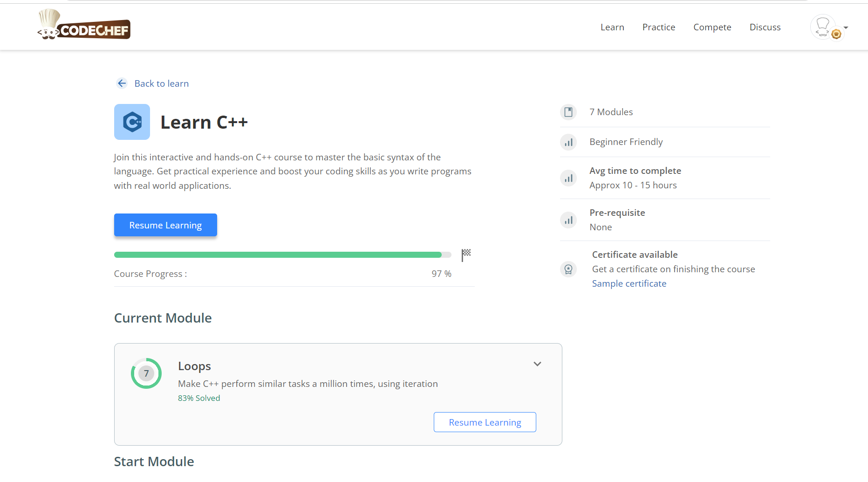Viewport: 868px width, 482px height.
Task: Open the Discuss menu
Action: point(765,27)
